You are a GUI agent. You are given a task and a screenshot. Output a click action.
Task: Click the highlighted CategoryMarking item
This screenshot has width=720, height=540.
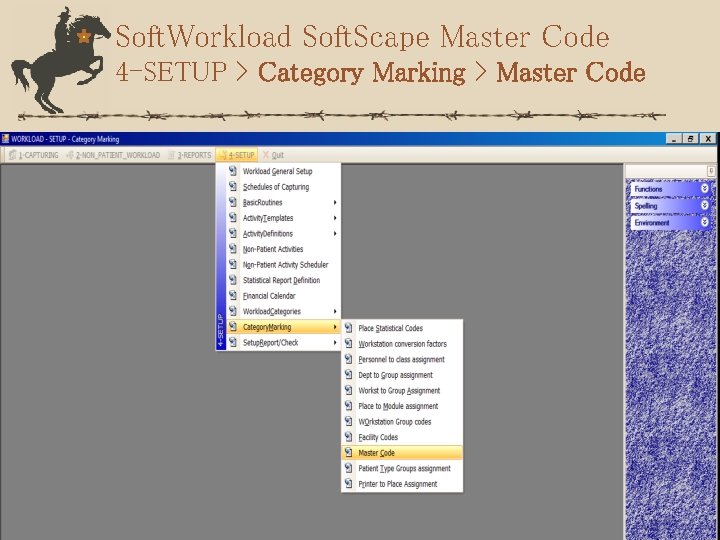pos(284,327)
